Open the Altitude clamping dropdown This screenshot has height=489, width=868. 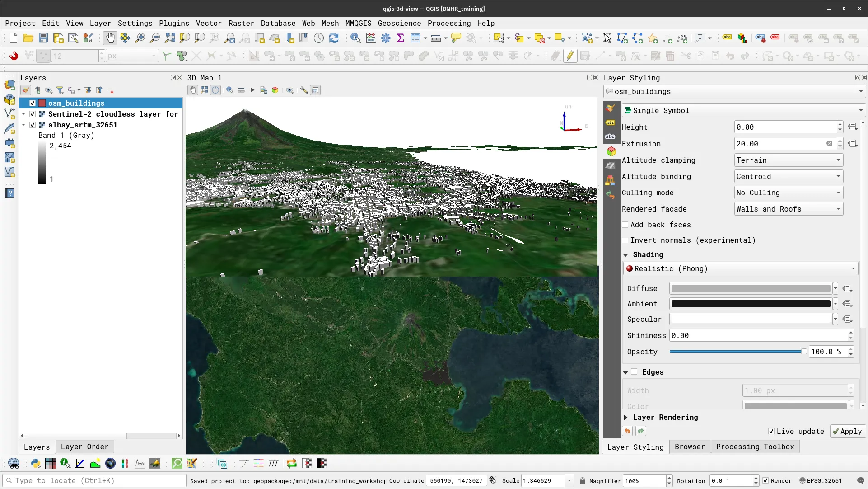[788, 160]
